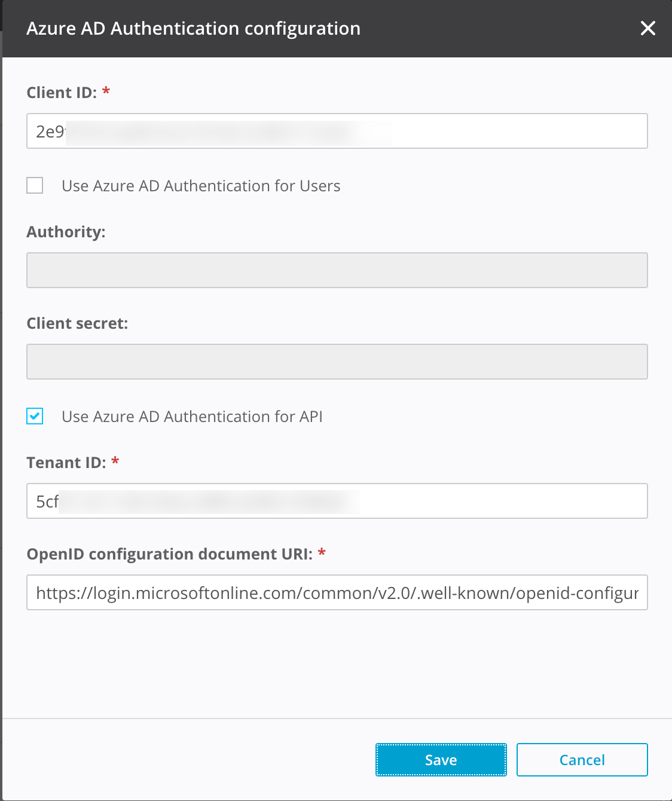Select the Client ID input field

pyautogui.click(x=337, y=131)
